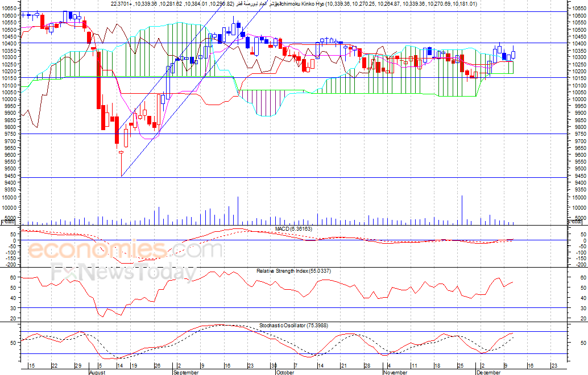Select the August label on time axis
The image size is (588, 375).
coord(98,373)
